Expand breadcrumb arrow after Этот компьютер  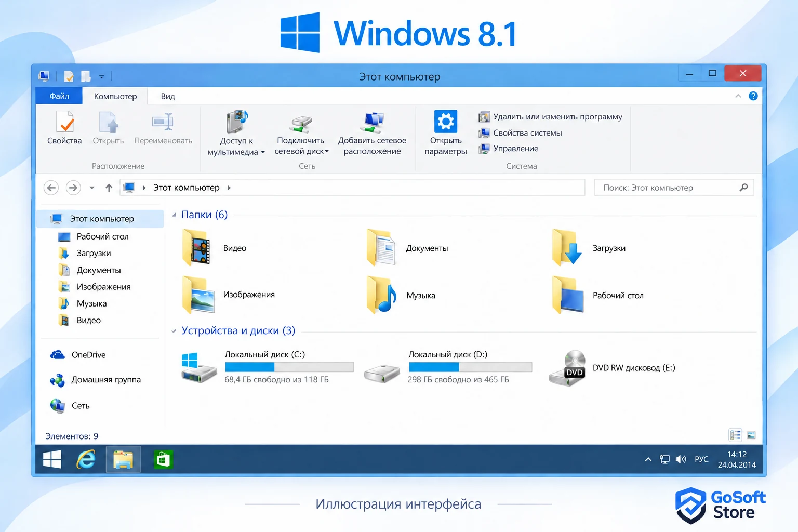click(229, 188)
